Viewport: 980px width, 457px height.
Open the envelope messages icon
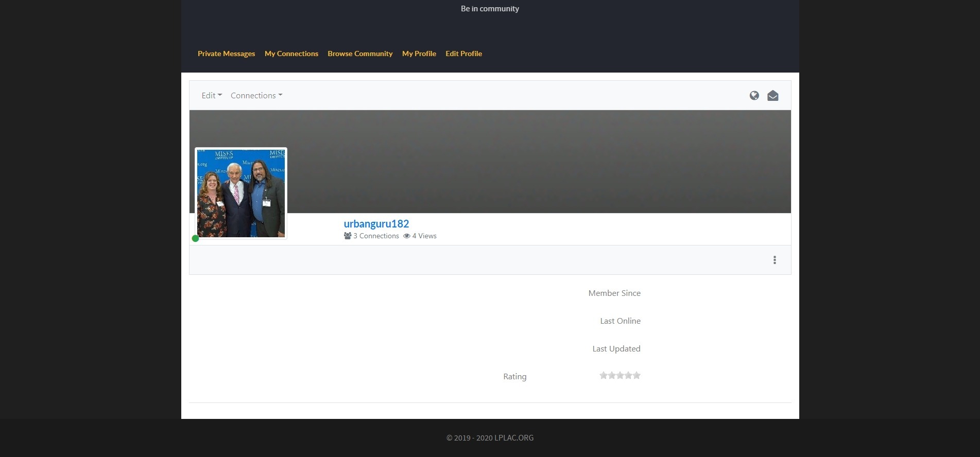(772, 96)
